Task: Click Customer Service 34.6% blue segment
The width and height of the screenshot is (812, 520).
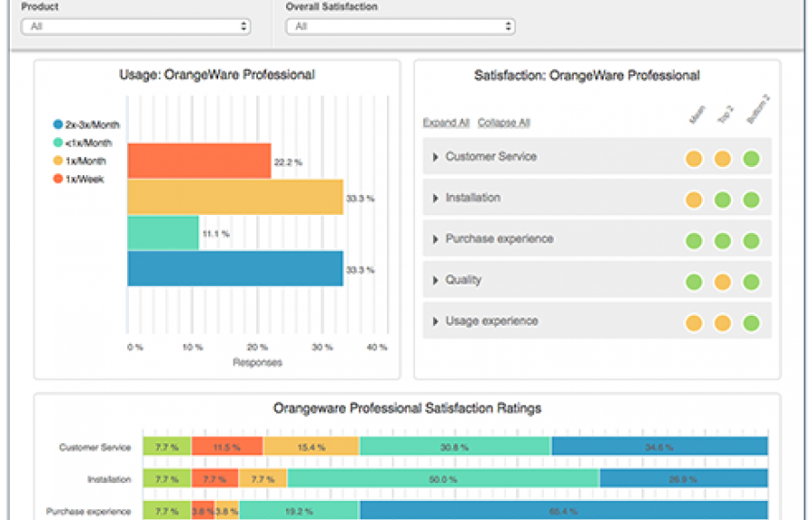Action: (660, 447)
